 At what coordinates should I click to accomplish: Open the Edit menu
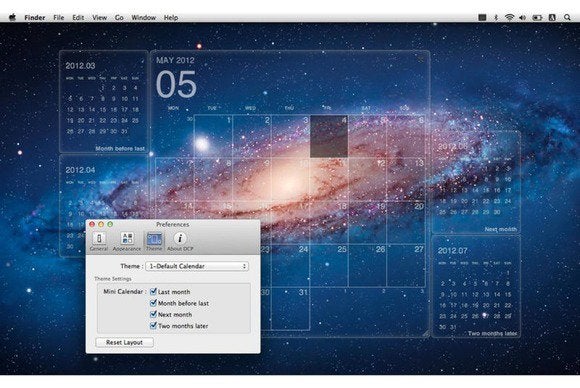pyautogui.click(x=78, y=17)
